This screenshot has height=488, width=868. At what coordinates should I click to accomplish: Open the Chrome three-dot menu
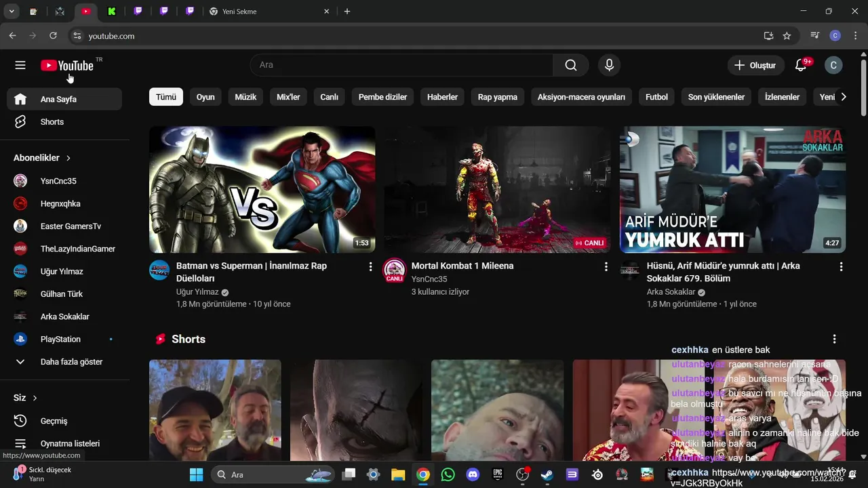click(x=855, y=36)
